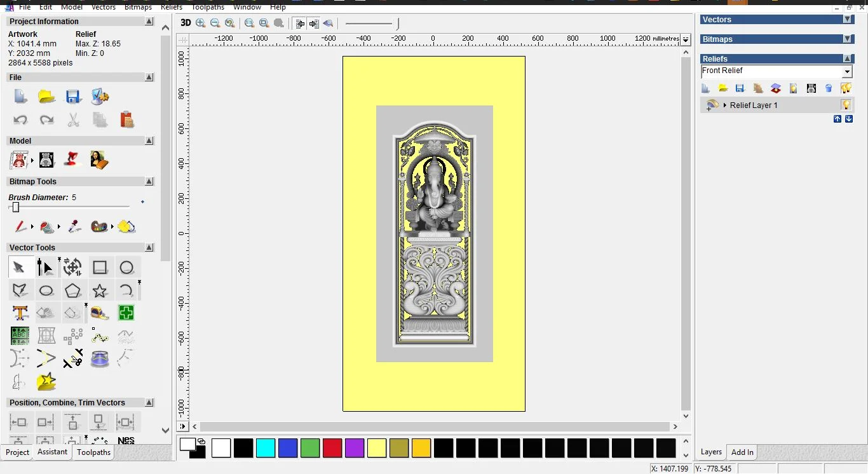Pick the Create Polygon vector tool
This screenshot has height=474, width=868.
(73, 291)
